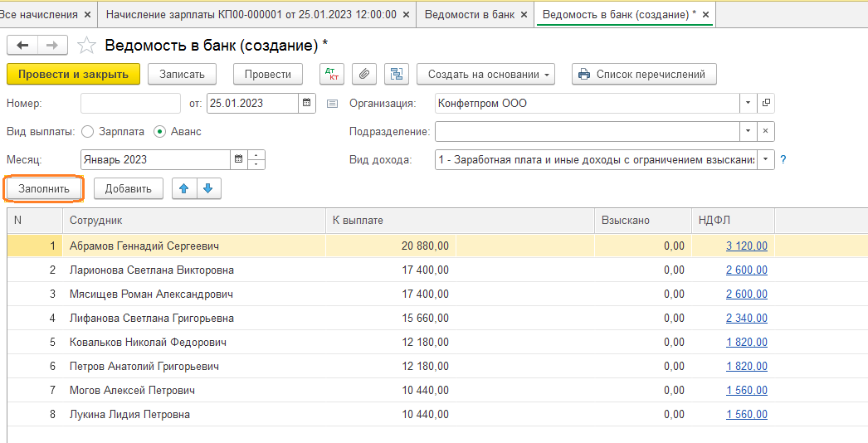Click the Провести и закрыть button
This screenshot has height=443, width=868.
click(73, 74)
